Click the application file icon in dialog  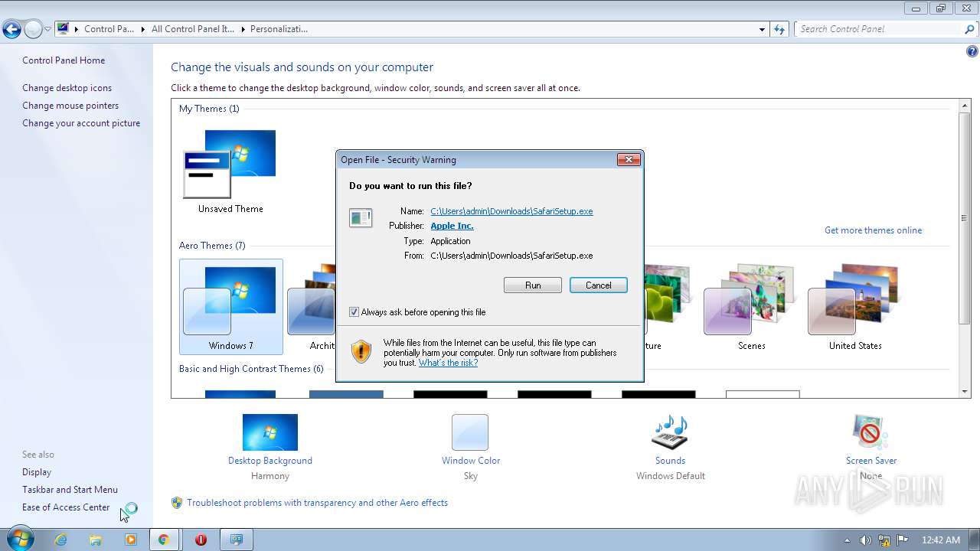pos(361,218)
